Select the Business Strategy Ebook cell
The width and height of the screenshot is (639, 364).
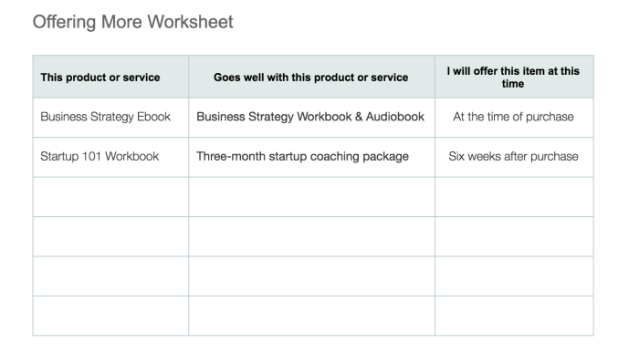point(110,118)
